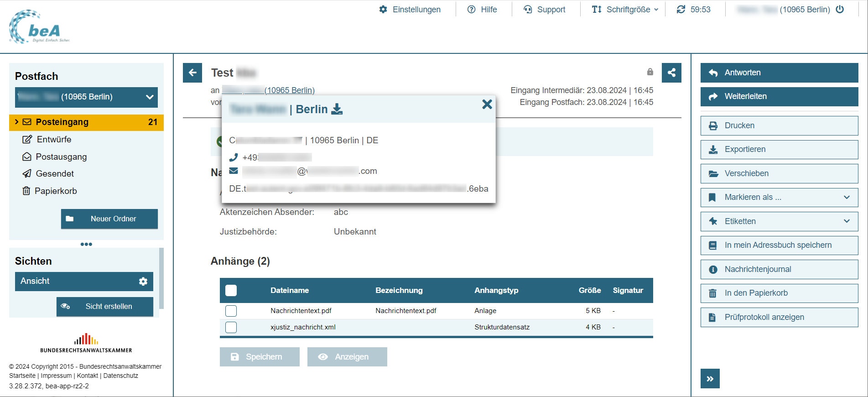Check the xjustiz_nachricht.xml attachment checkbox

point(231,327)
